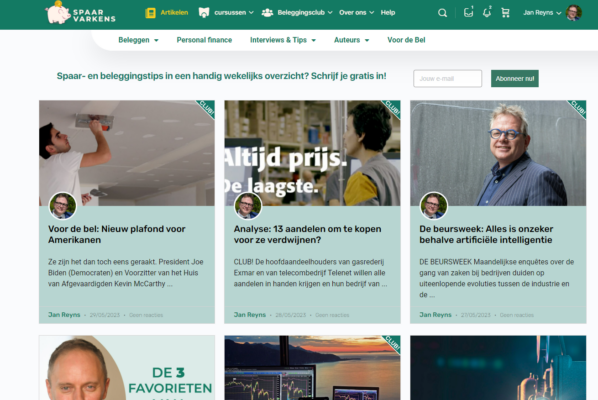Click the Geen reacties text on Nieuw plafond card
598x400 pixels.
coord(146,315)
